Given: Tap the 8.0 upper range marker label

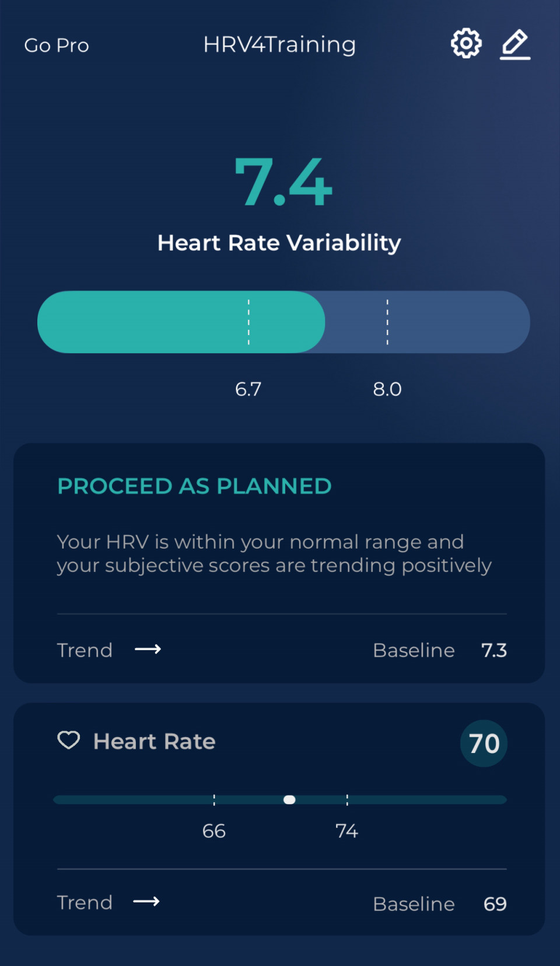Looking at the screenshot, I should click(387, 389).
